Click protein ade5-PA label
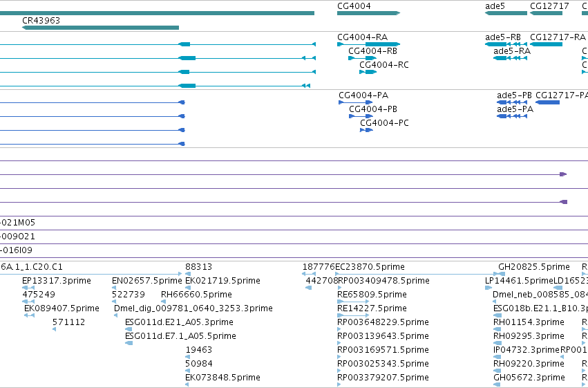 pos(515,109)
